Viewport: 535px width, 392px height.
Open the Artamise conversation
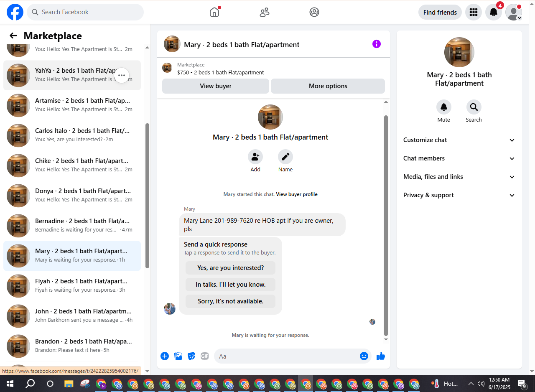click(72, 105)
